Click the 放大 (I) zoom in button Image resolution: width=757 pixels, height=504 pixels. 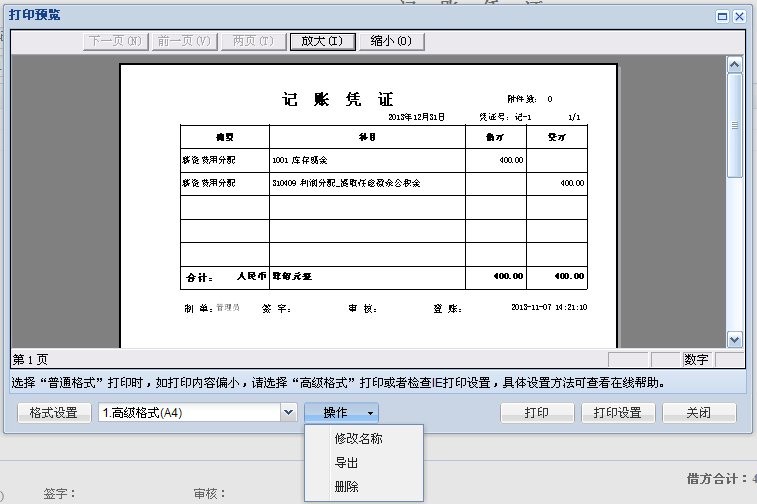point(321,41)
